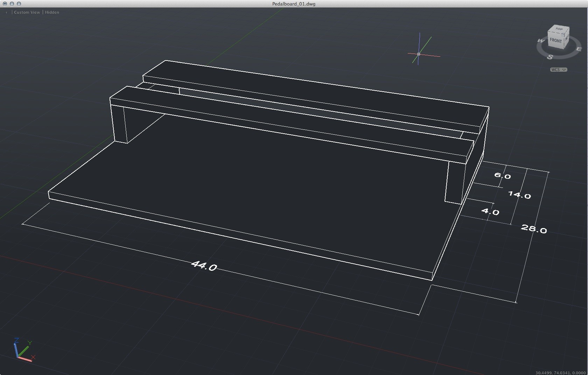Screen dimensions: 588x375
Task: Minimize the drawing window
Action: pyautogui.click(x=12, y=4)
